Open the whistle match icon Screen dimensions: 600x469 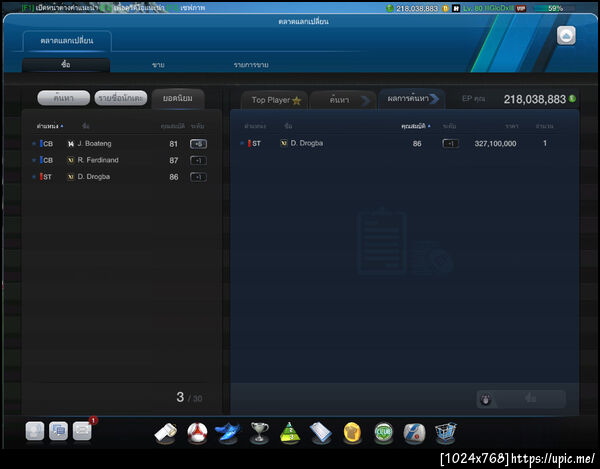(x=166, y=433)
